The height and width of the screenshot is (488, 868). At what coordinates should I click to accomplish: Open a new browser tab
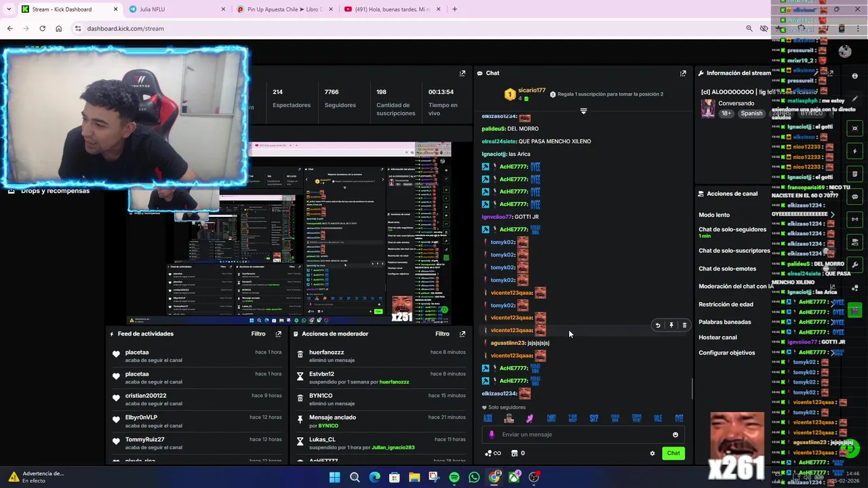(454, 9)
